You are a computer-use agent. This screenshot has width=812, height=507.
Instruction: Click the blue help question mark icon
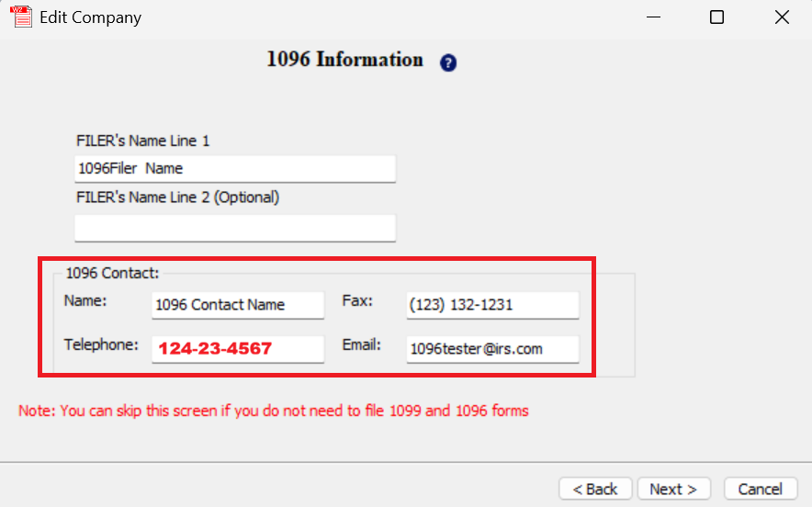[448, 62]
